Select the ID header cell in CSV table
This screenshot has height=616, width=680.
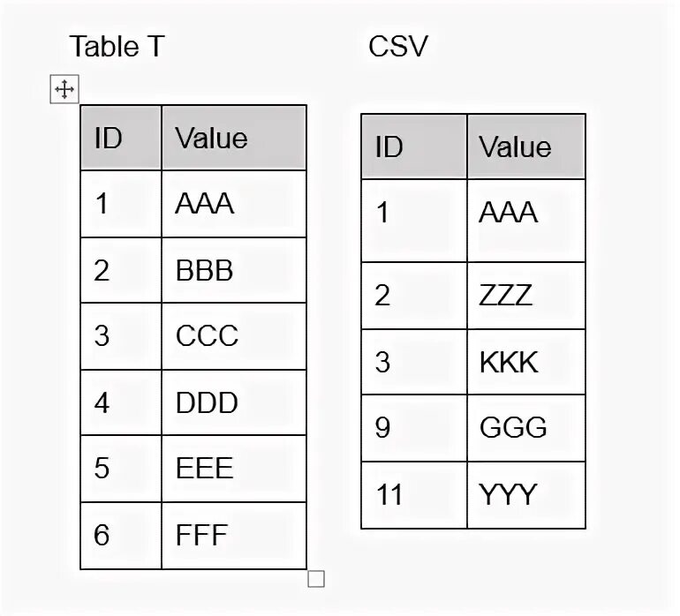pos(413,146)
